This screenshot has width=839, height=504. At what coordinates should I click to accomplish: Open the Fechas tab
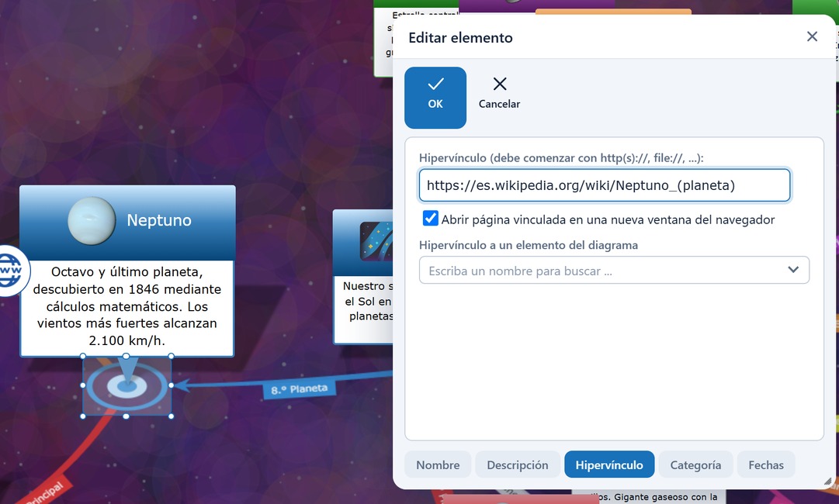point(766,464)
